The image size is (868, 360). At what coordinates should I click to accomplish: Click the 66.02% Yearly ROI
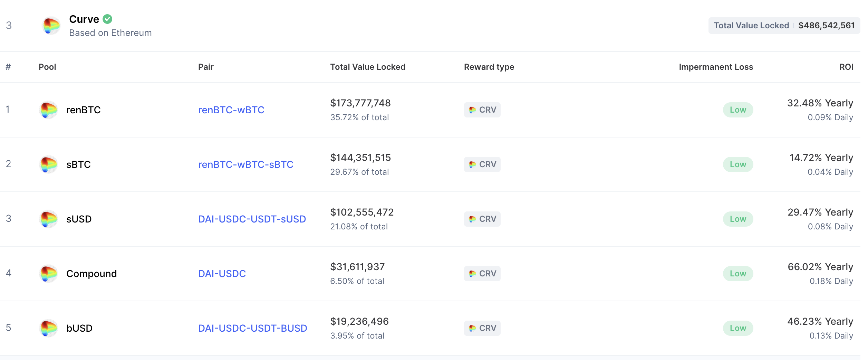click(x=820, y=267)
